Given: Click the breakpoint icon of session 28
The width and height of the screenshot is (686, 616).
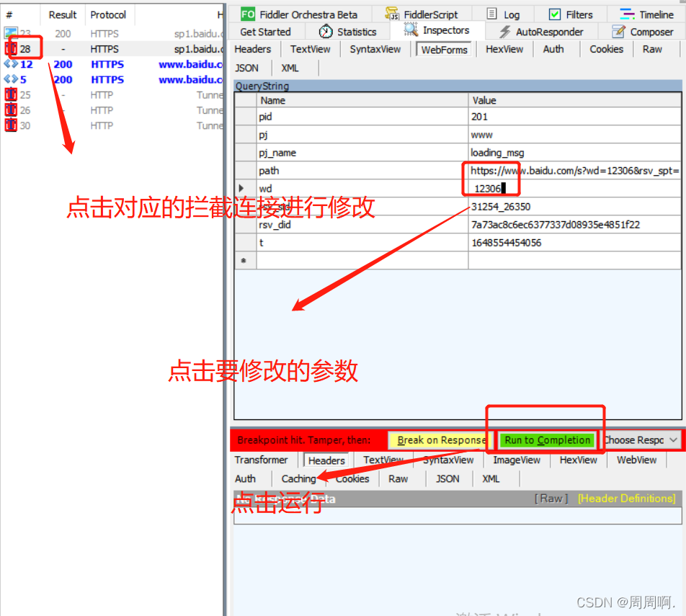Looking at the screenshot, I should click(11, 48).
